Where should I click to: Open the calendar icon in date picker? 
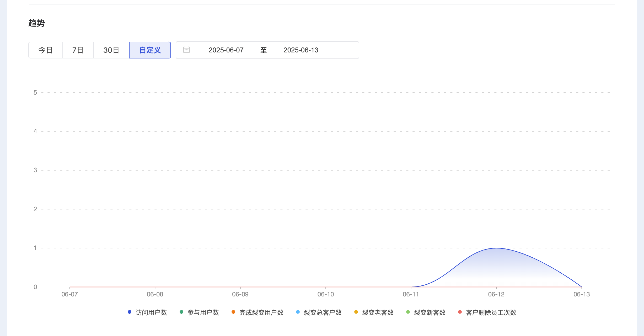tap(186, 50)
